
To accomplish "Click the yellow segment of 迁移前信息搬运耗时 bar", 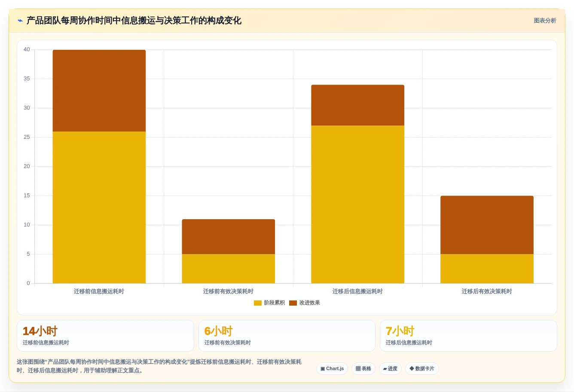I will point(99,207).
